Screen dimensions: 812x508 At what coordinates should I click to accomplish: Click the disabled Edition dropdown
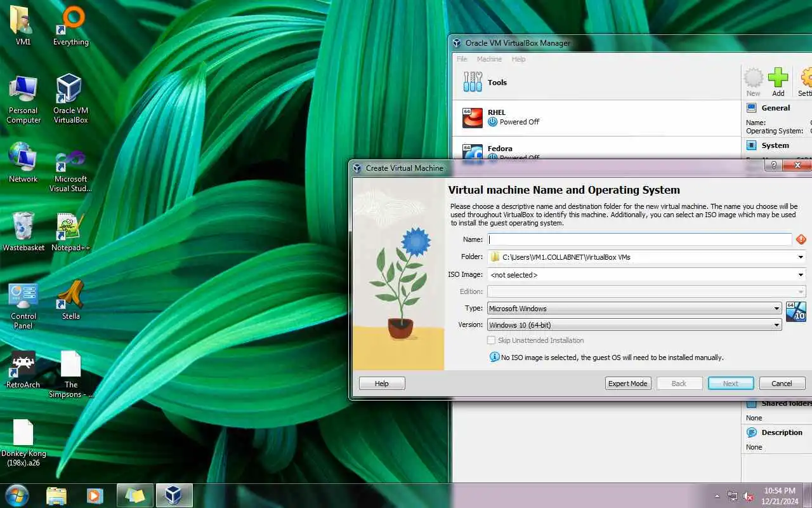[x=646, y=291]
